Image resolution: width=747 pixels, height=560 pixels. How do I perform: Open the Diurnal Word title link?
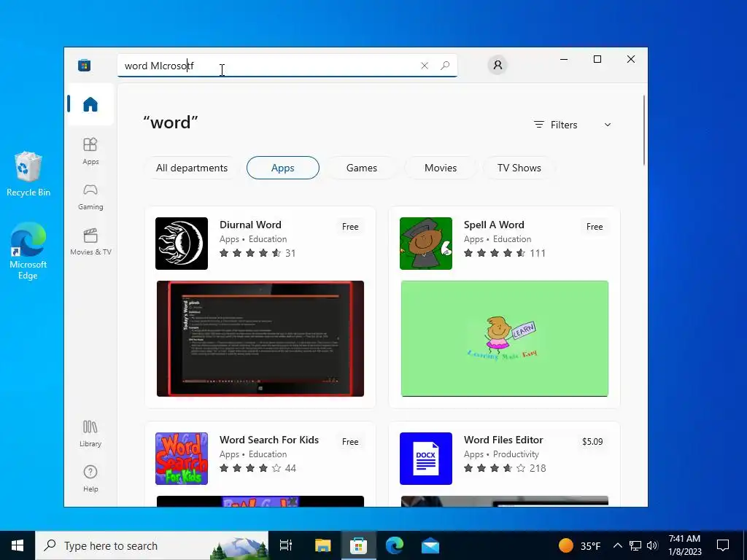(251, 225)
